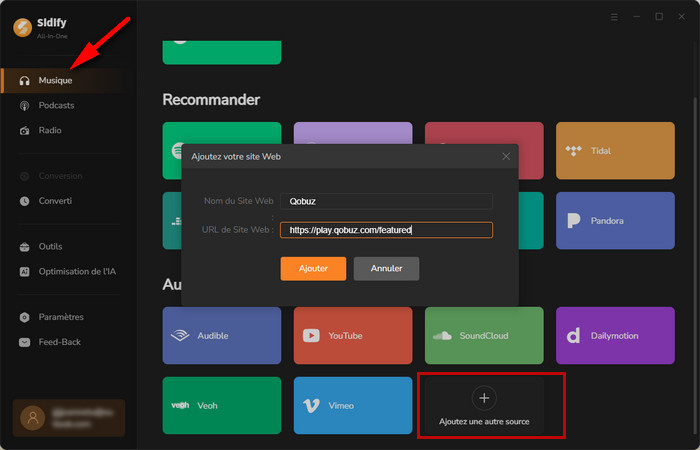Select Radio in the sidebar
Image resolution: width=700 pixels, height=450 pixels.
pyautogui.click(x=50, y=130)
